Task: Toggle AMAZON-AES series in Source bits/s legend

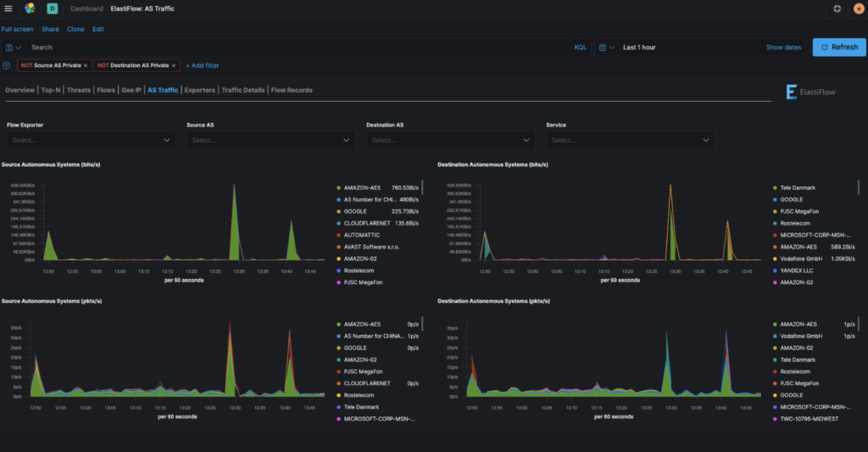Action: pyautogui.click(x=362, y=187)
